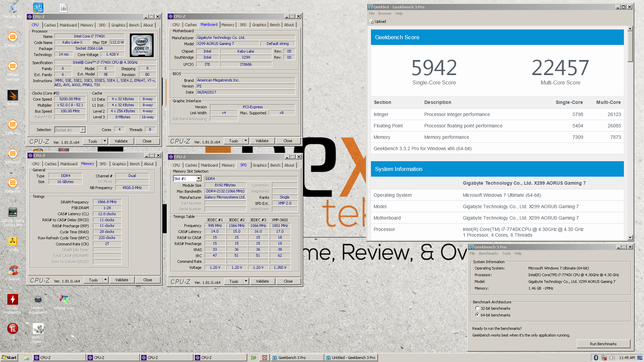644x362 pixels.
Task: Click the Core Speed 5200.00 MHz field
Action: 70,99
